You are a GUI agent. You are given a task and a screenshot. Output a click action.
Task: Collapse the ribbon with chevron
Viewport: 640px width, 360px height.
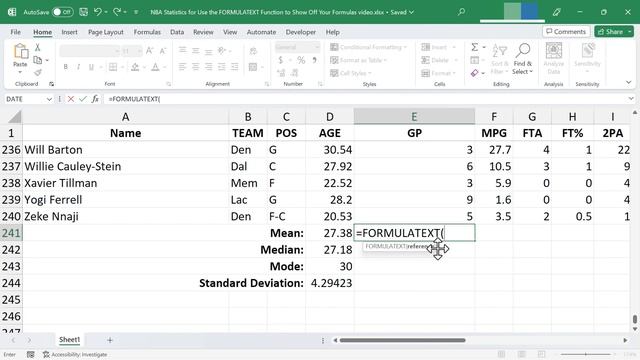[629, 82]
